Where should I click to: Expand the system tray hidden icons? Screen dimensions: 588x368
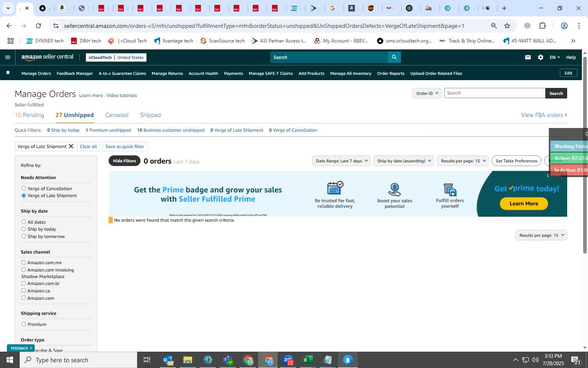coord(515,360)
